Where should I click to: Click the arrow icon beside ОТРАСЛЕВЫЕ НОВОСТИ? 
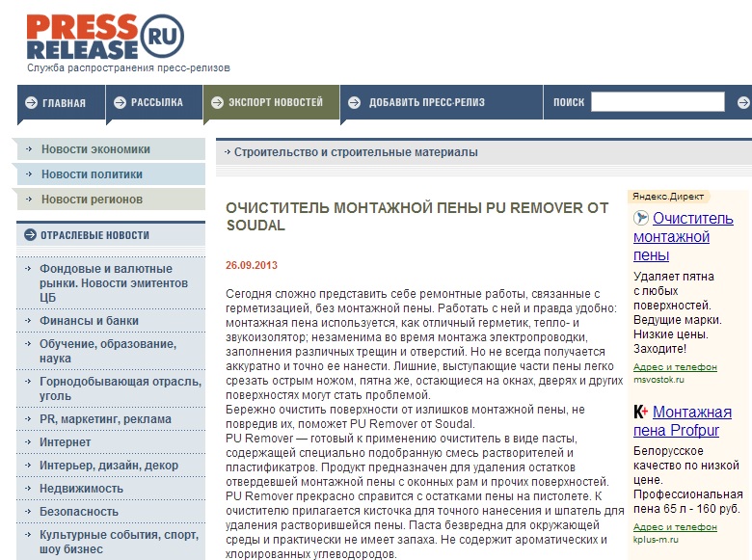[30, 235]
